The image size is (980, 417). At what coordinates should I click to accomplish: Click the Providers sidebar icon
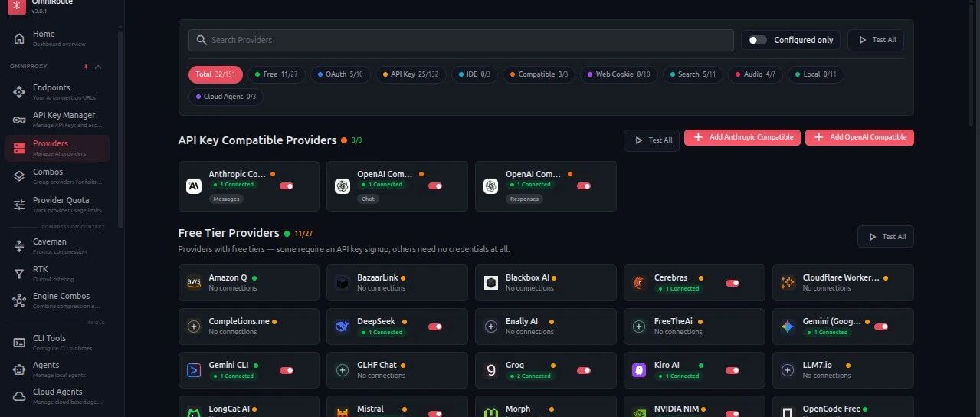click(20, 148)
